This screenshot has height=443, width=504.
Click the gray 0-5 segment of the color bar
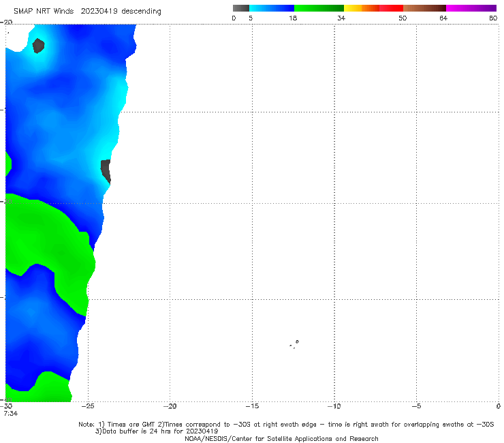click(x=241, y=8)
